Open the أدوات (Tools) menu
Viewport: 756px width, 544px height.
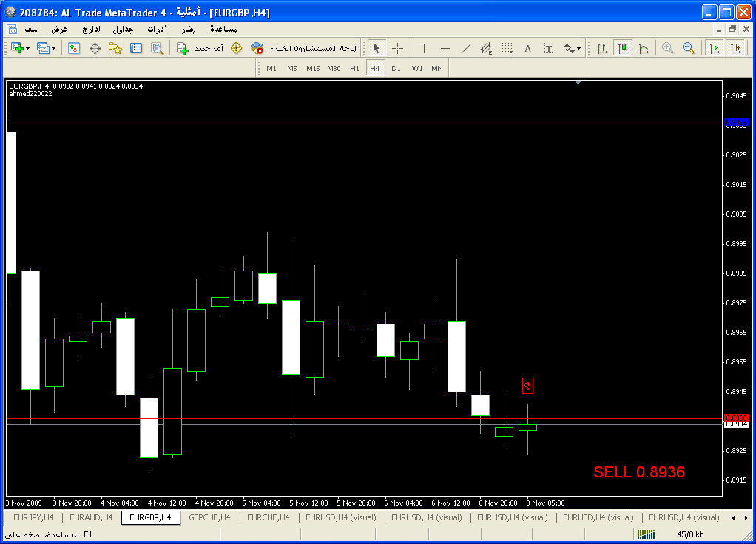(156, 29)
